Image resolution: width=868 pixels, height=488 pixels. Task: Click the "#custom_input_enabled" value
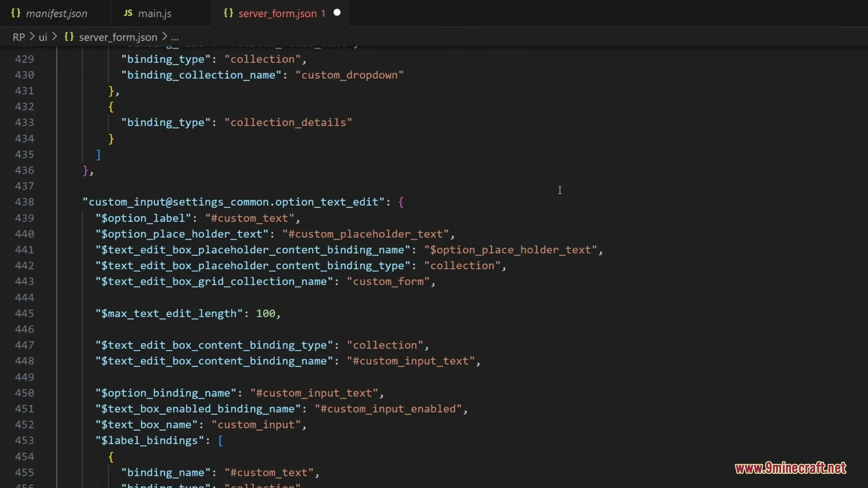tap(388, 409)
